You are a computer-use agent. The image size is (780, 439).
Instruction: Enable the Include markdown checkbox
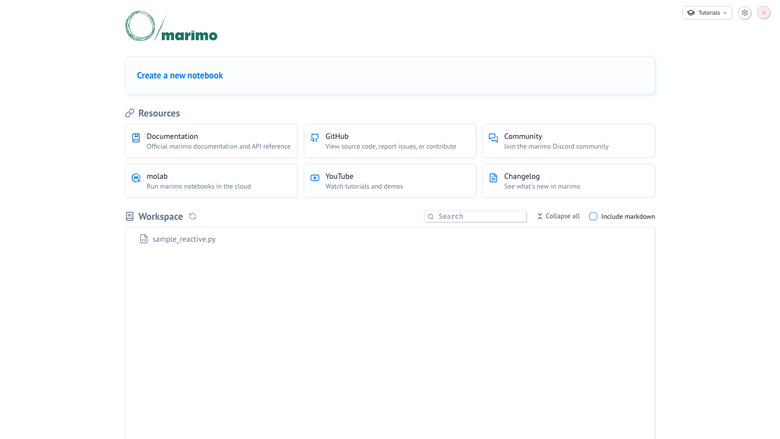pyautogui.click(x=593, y=216)
